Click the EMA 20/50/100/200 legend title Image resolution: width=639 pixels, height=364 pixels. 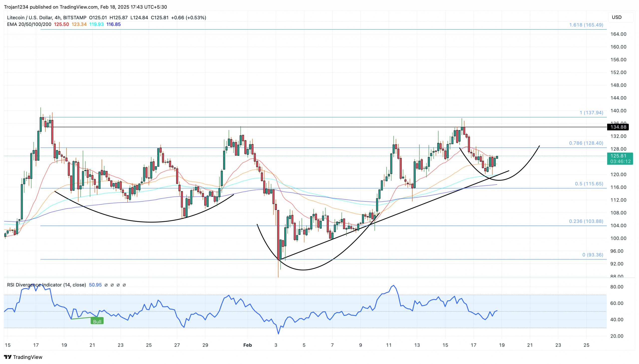[x=29, y=24]
